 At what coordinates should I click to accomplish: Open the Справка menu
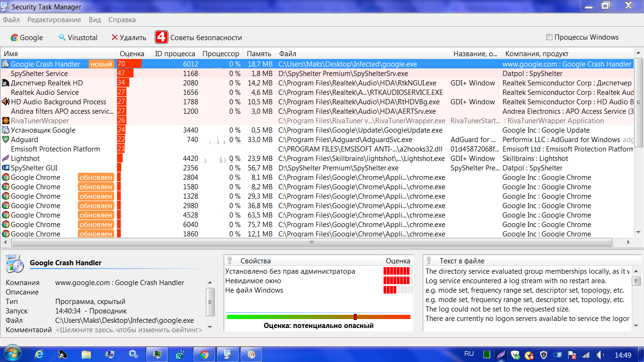[122, 20]
